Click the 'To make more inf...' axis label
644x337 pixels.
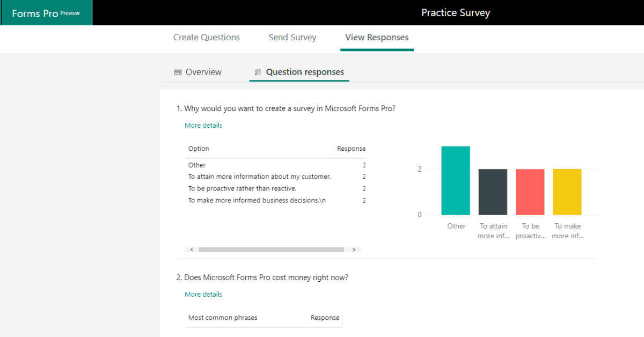(x=568, y=231)
